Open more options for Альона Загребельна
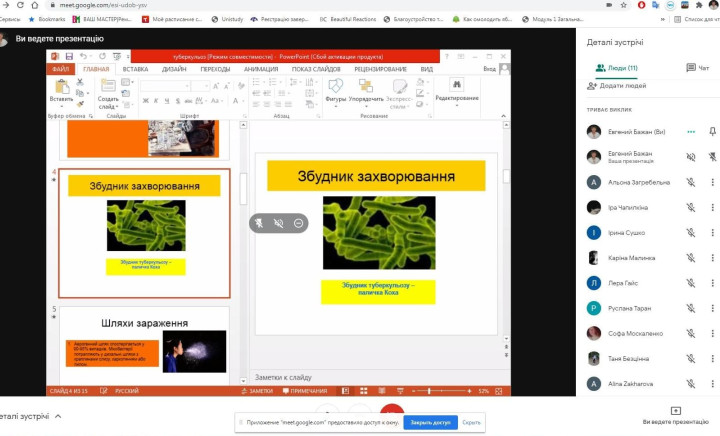Screen dimensions: 720x436 click(x=712, y=182)
